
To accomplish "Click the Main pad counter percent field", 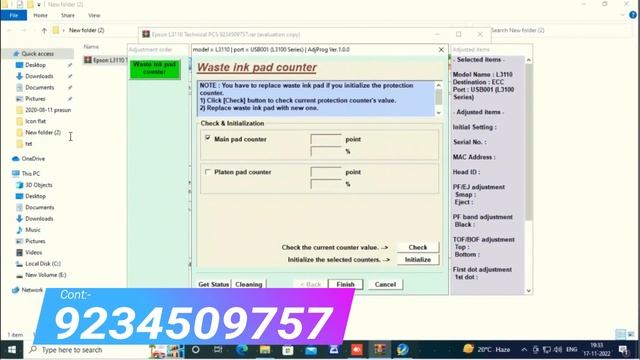I will click(x=326, y=151).
